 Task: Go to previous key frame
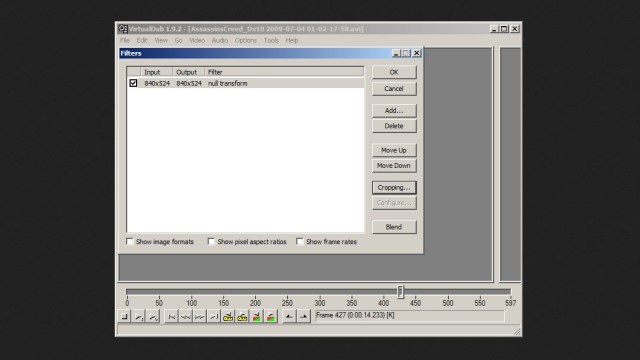click(228, 317)
